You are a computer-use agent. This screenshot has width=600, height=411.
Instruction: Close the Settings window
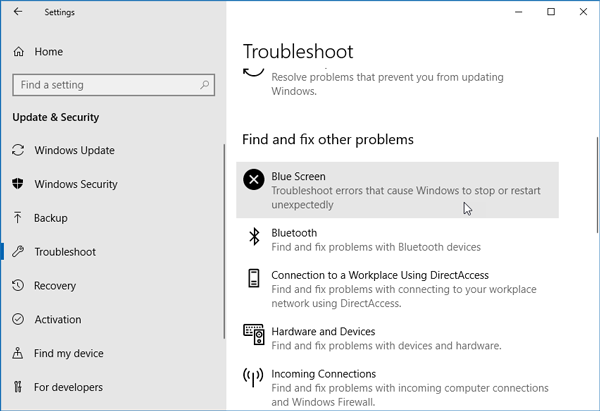click(x=583, y=12)
